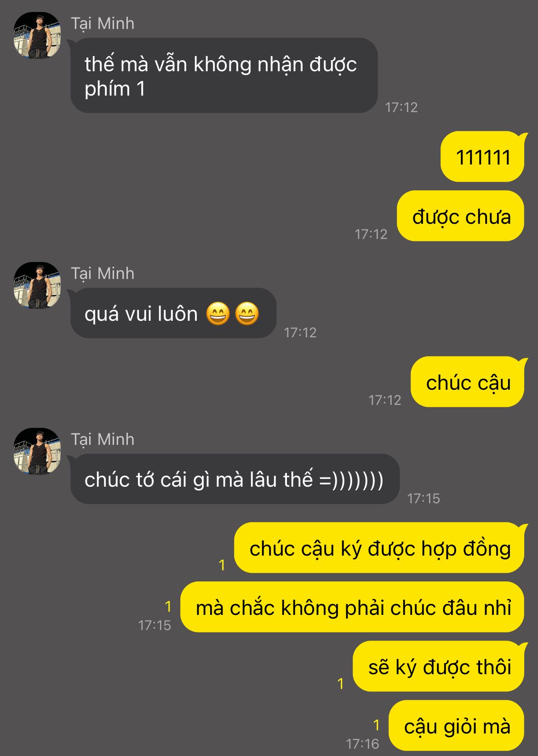Screen dimensions: 538x756
Task: Click the second grinning emoji in the message
Action: pos(247,314)
